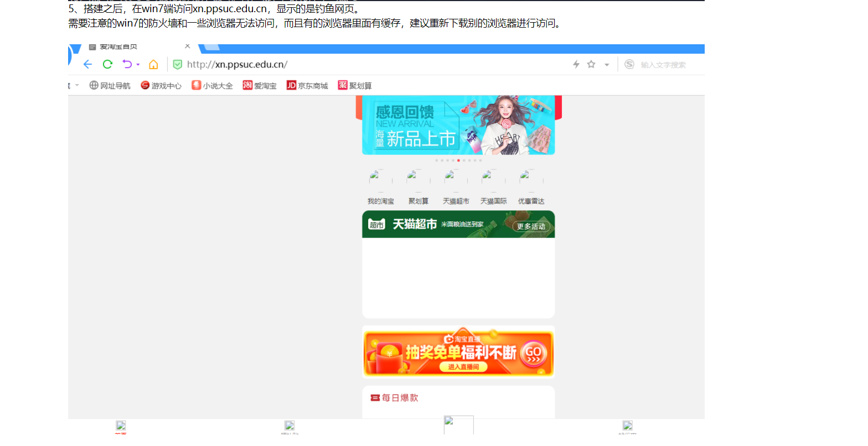Go back with the browser back arrow

[x=87, y=64]
